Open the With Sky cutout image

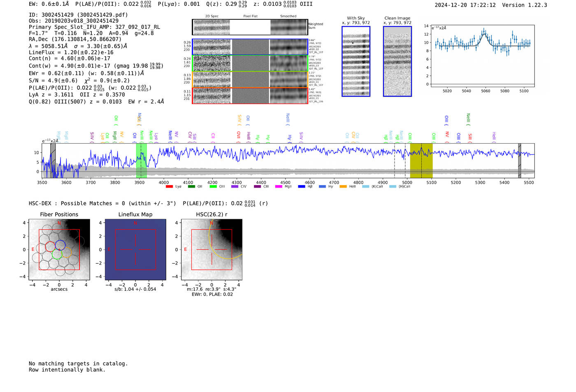[x=356, y=61]
